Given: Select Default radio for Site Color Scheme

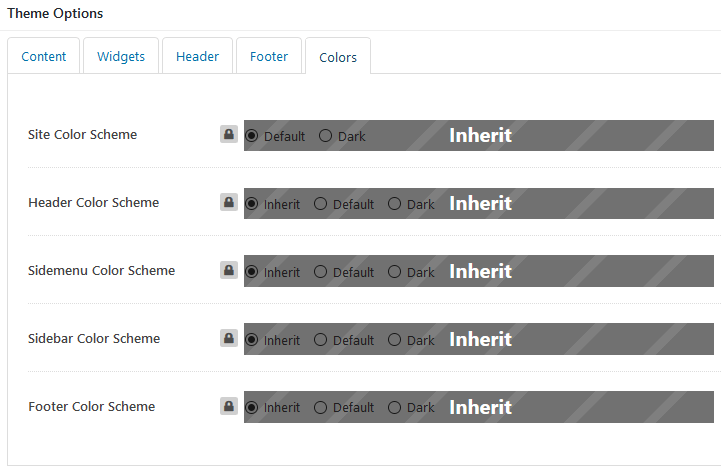Looking at the screenshot, I should pyautogui.click(x=252, y=136).
